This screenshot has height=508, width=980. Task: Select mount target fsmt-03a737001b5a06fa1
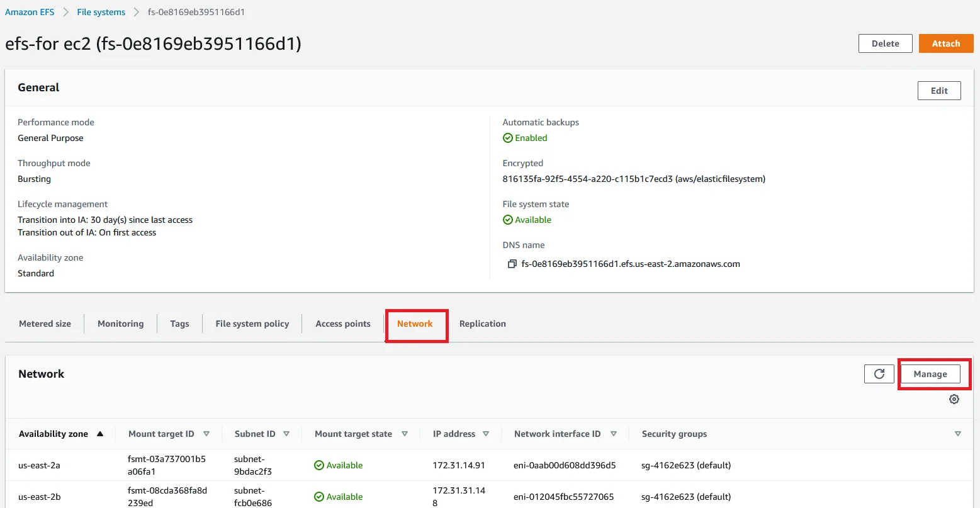pyautogui.click(x=167, y=465)
